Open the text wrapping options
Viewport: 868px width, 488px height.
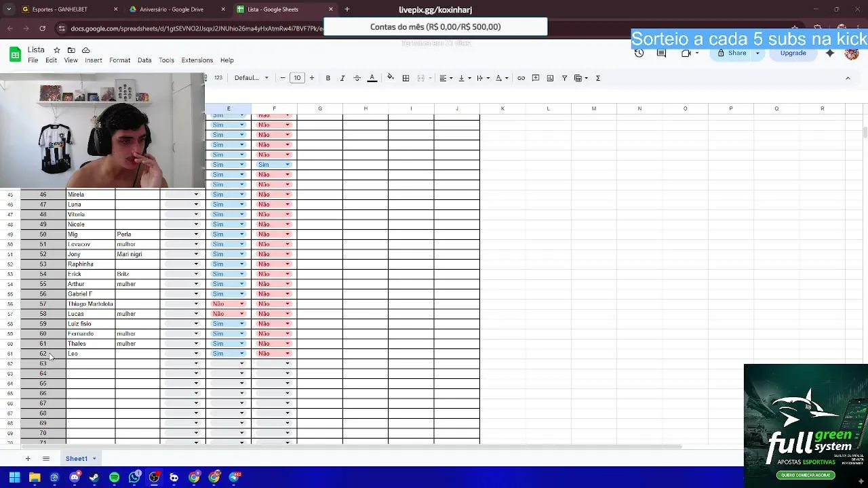(483, 78)
